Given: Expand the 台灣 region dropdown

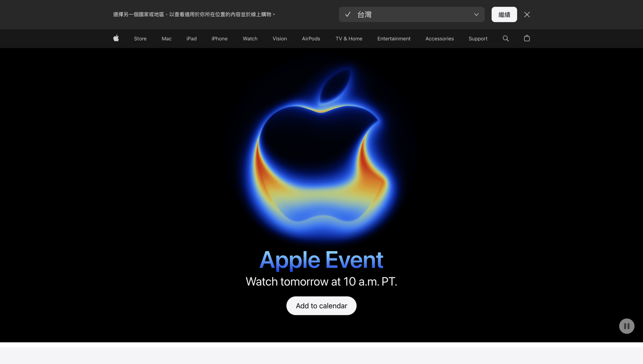Looking at the screenshot, I should pyautogui.click(x=412, y=15).
